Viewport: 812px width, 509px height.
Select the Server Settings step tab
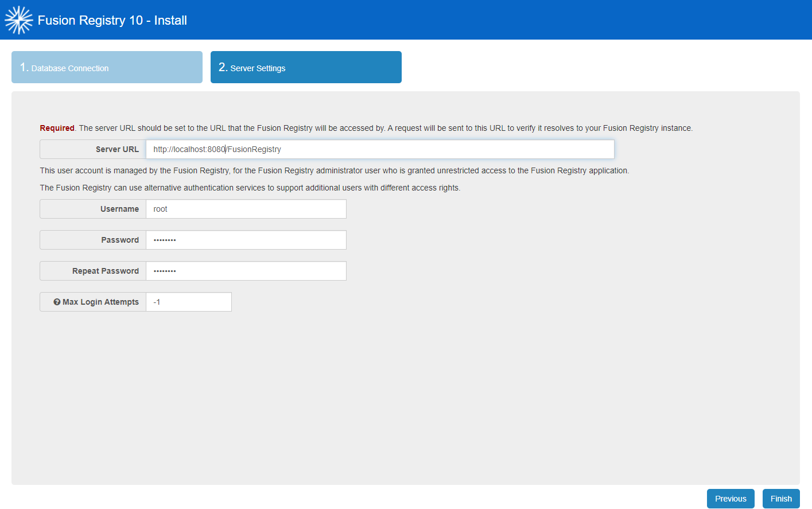click(x=306, y=67)
